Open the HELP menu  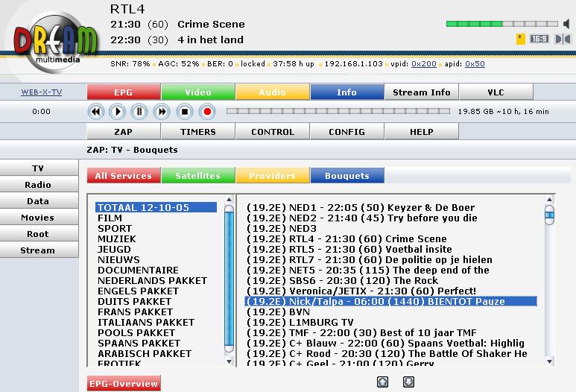421,131
